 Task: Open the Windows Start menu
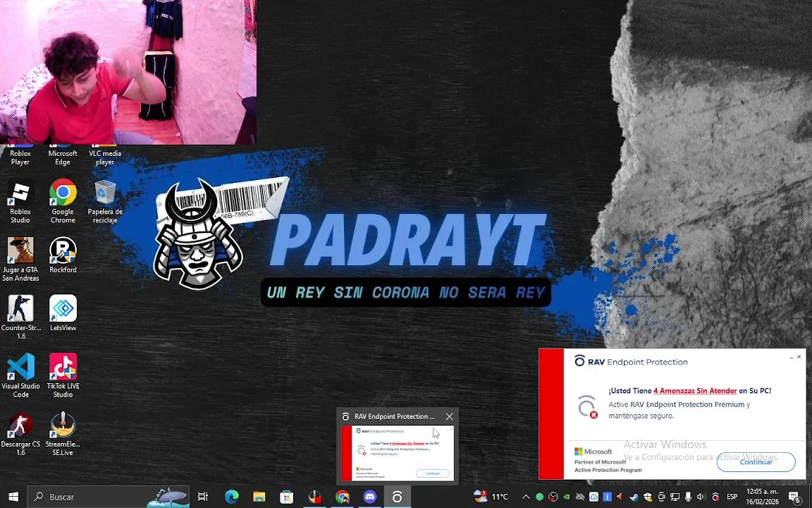(x=13, y=497)
